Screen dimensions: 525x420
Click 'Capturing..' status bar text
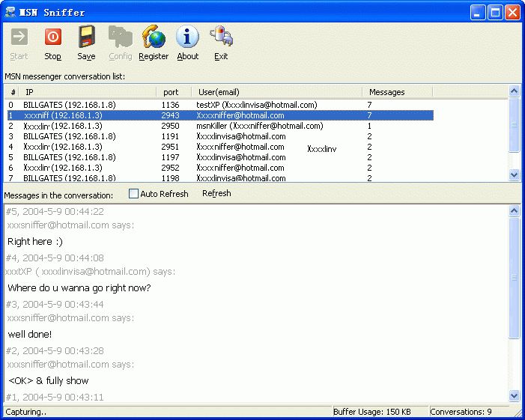[25, 412]
